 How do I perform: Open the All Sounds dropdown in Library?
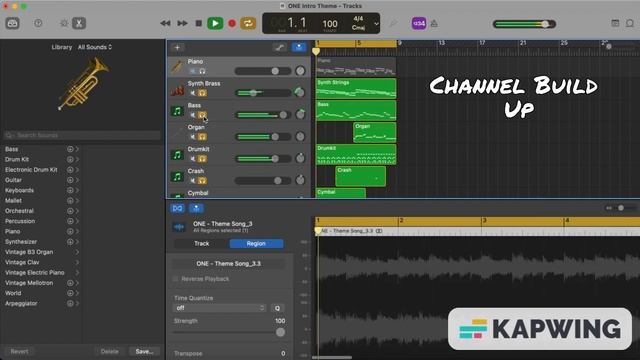pos(95,47)
